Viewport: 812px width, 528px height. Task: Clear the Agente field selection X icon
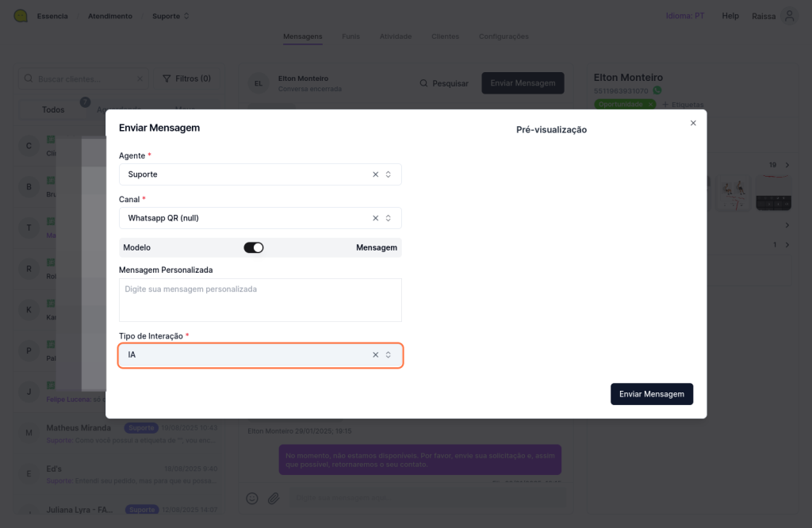pos(375,174)
